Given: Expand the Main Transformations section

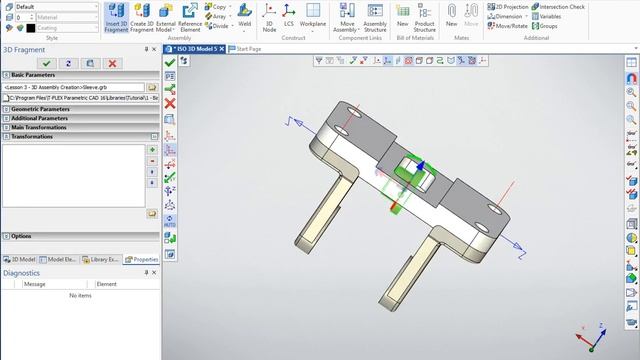Looking at the screenshot, I should pyautogui.click(x=6, y=127).
